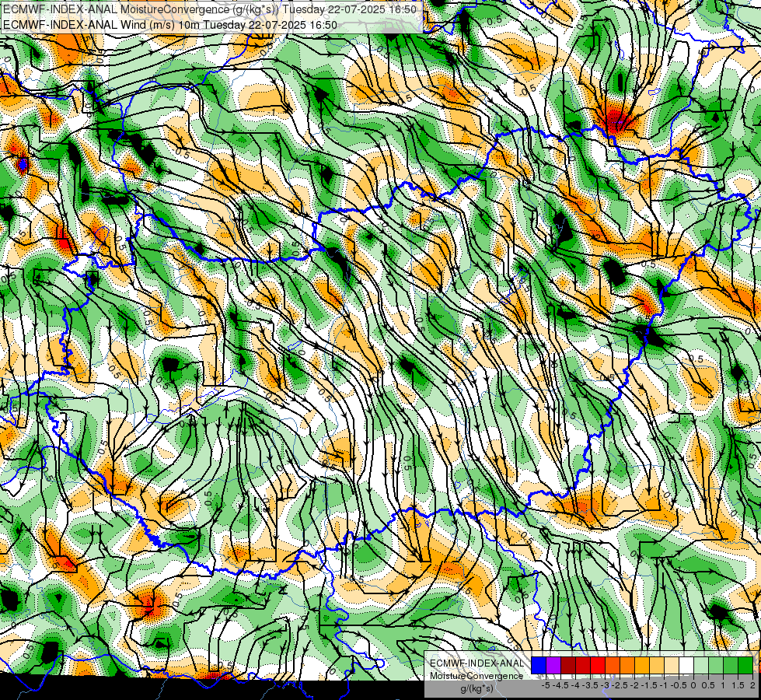Viewport: 761px width, 700px height.
Task: Click the blue legend color swatch
Action: coord(539,665)
